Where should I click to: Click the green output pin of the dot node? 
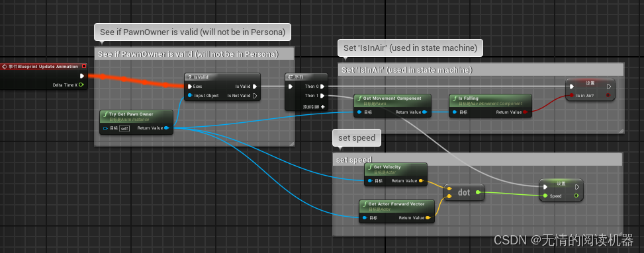pos(478,192)
